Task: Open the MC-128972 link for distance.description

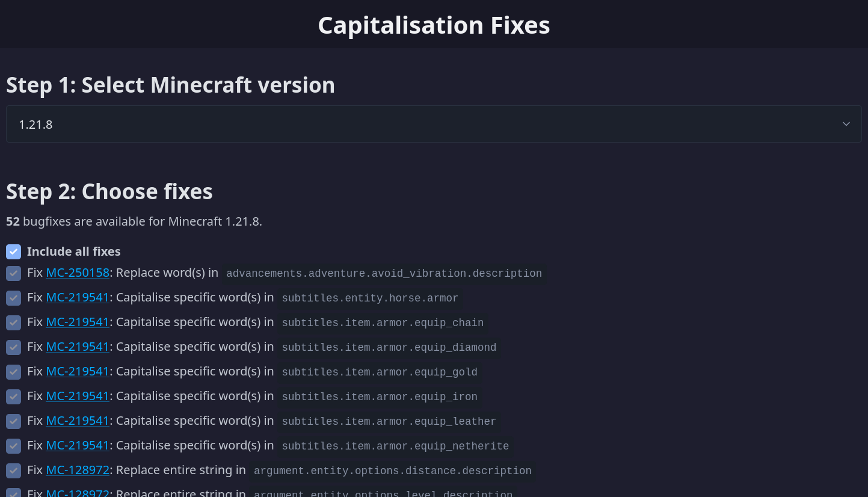Action: click(x=78, y=470)
